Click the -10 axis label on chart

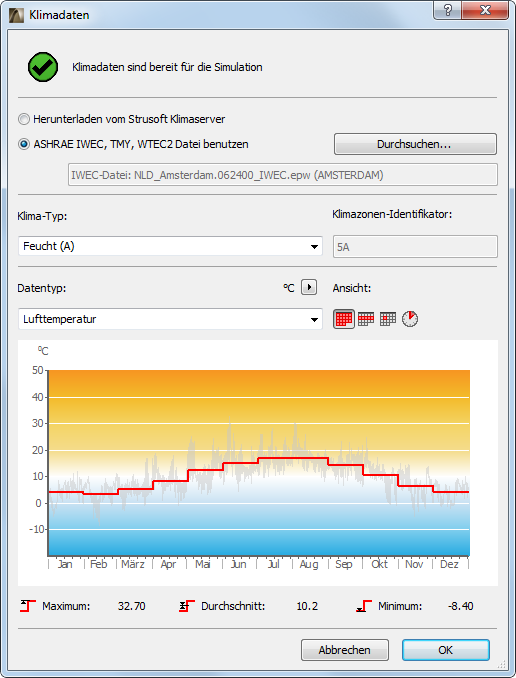pyautogui.click(x=37, y=529)
